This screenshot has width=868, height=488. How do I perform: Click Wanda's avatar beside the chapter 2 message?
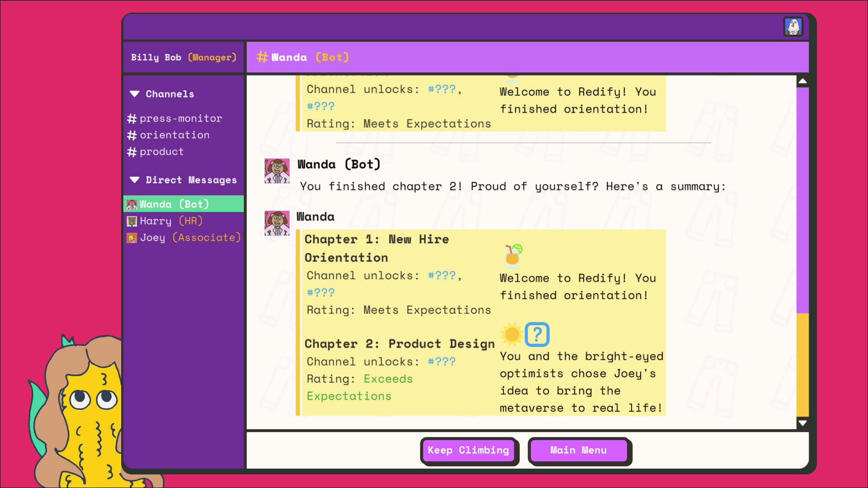pos(277,171)
